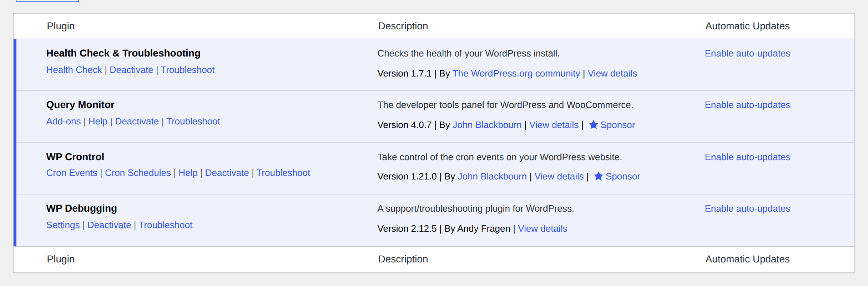This screenshot has height=286, width=868.
Task: Open Query Monitor Add-ons link
Action: click(64, 121)
